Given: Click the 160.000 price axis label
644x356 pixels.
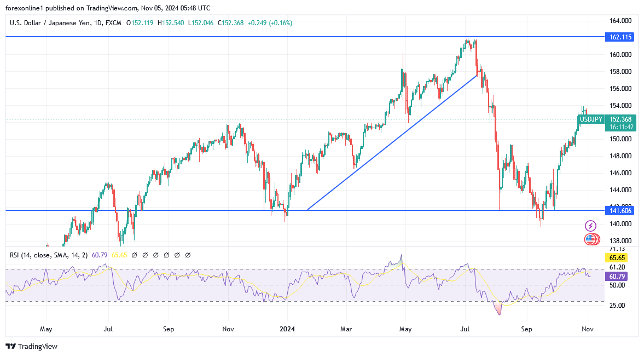Looking at the screenshot, I should pos(620,54).
